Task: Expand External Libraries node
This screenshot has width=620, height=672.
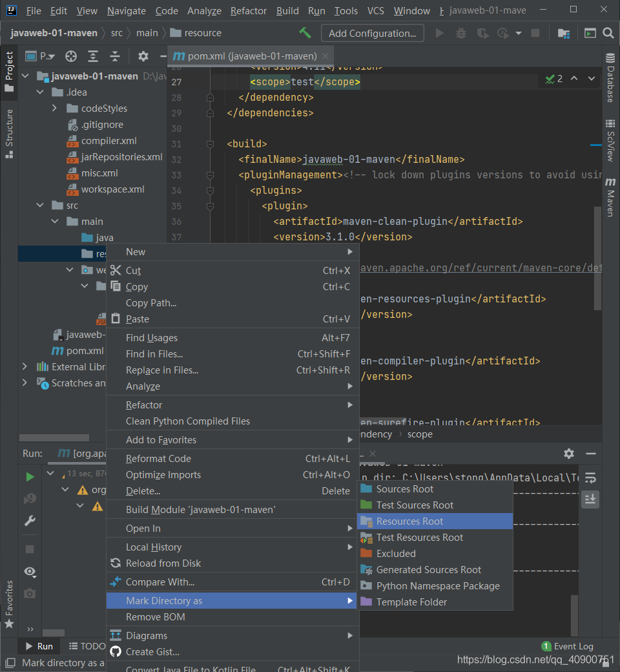Action: point(25,367)
